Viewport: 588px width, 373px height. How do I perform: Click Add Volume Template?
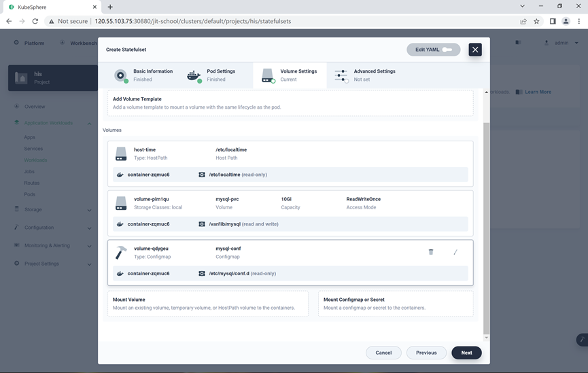[x=290, y=103]
